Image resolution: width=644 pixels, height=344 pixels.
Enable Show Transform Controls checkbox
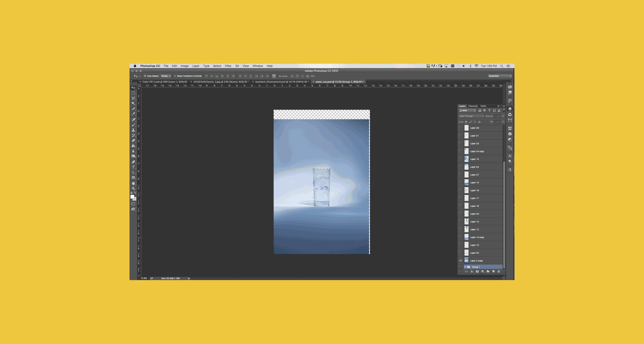click(x=175, y=76)
